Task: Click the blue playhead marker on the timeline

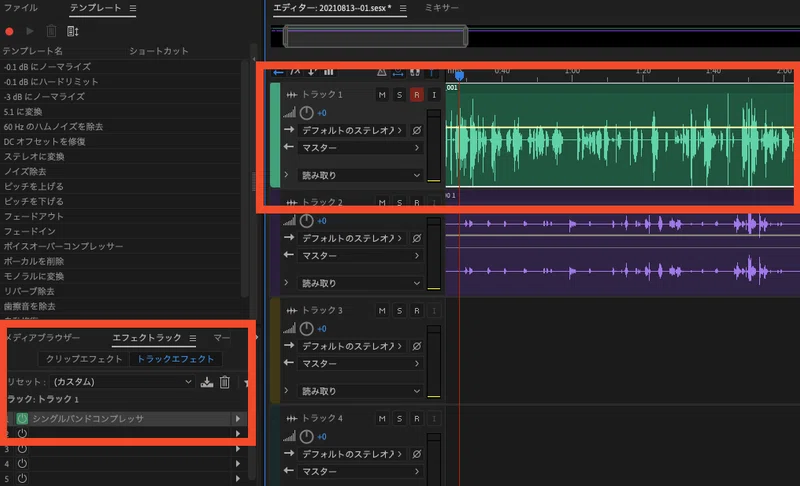Action: [459, 75]
